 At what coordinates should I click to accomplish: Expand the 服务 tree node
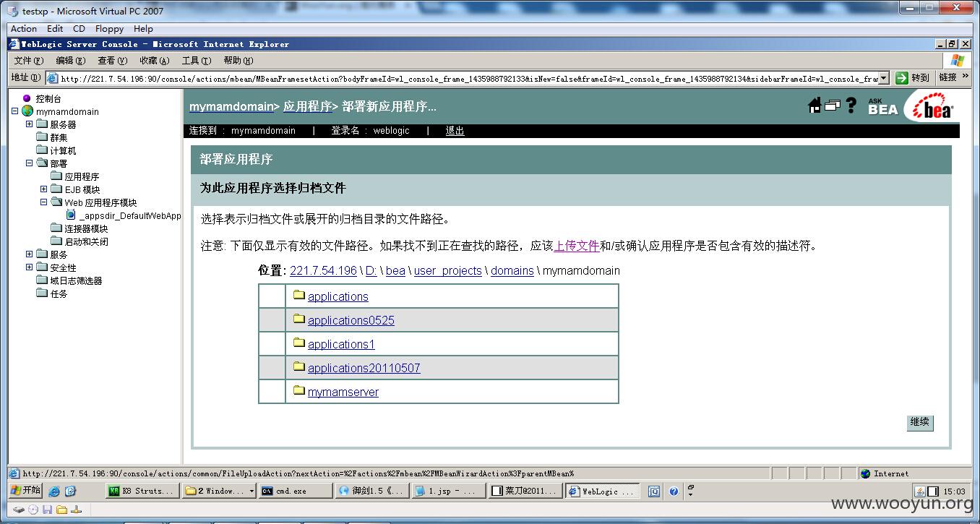(30, 254)
